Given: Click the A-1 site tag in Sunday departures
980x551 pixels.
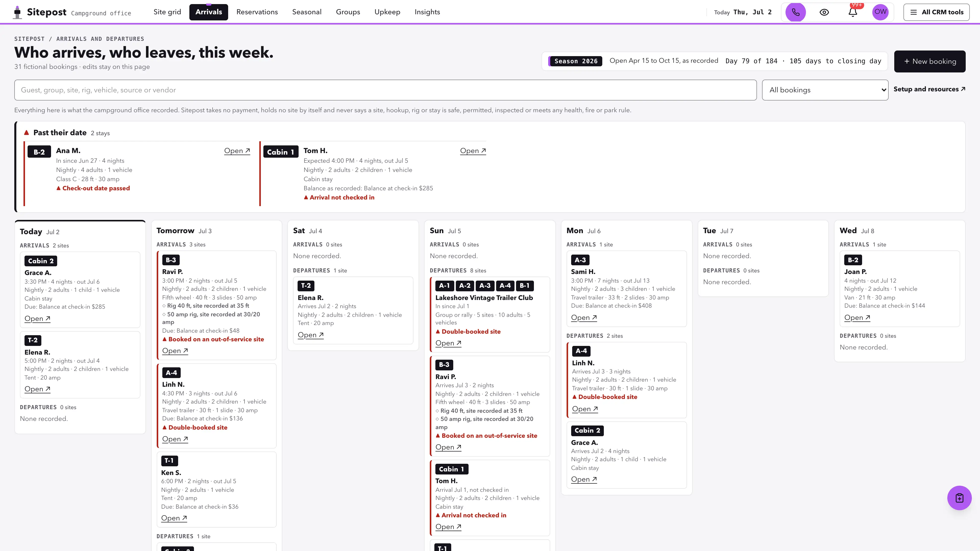Looking at the screenshot, I should [444, 286].
